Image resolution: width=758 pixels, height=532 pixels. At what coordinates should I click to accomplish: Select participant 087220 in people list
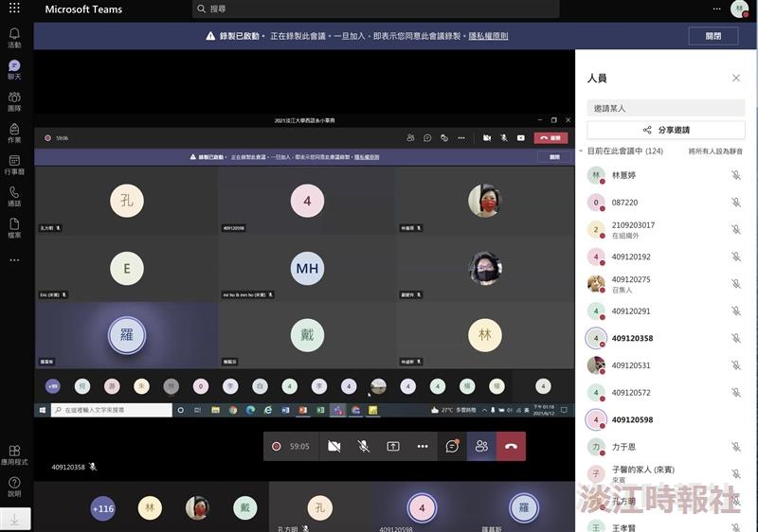tap(666, 203)
